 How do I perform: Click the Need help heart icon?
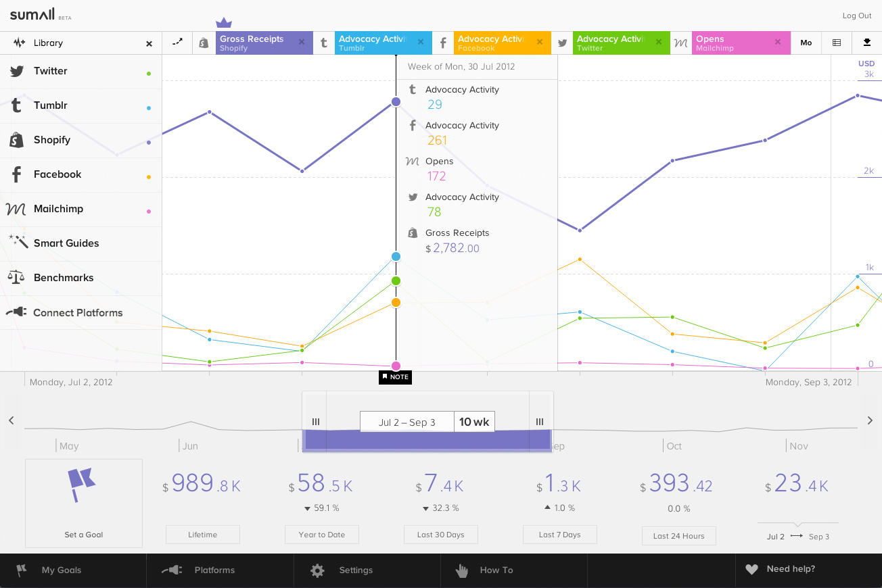pyautogui.click(x=751, y=569)
